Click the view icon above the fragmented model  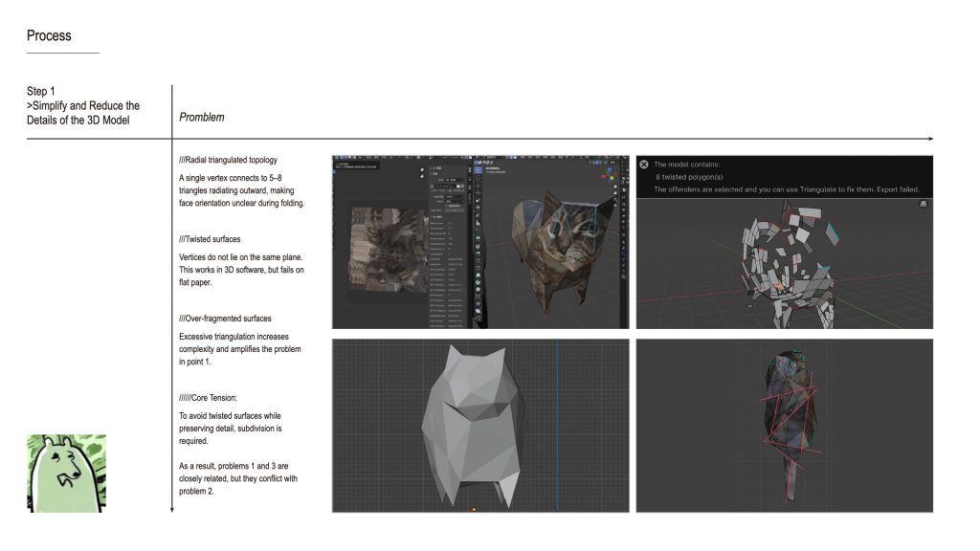tap(922, 204)
